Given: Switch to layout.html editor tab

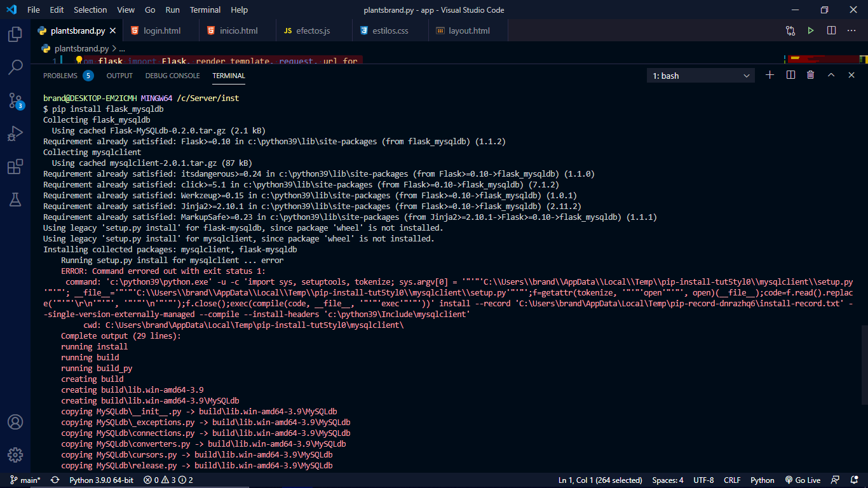Looking at the screenshot, I should [x=469, y=30].
